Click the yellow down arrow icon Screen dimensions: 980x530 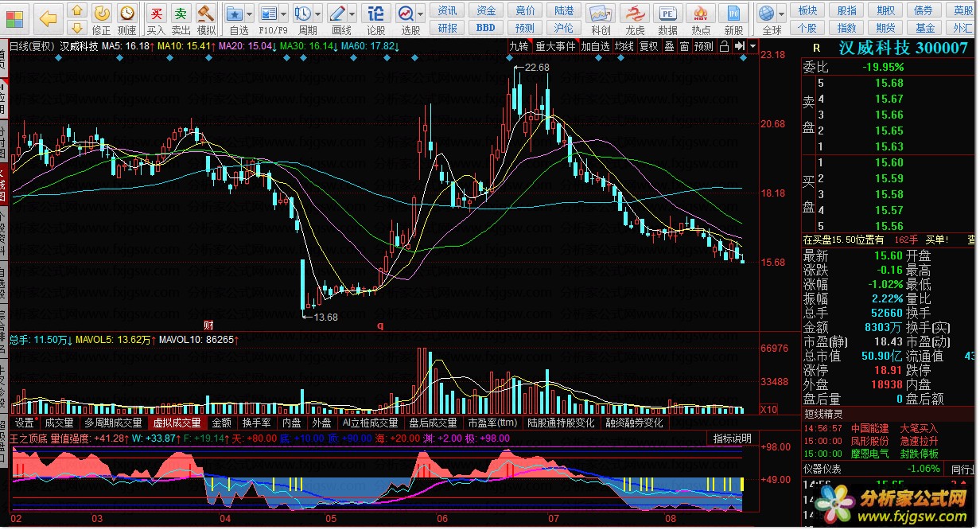click(76, 29)
